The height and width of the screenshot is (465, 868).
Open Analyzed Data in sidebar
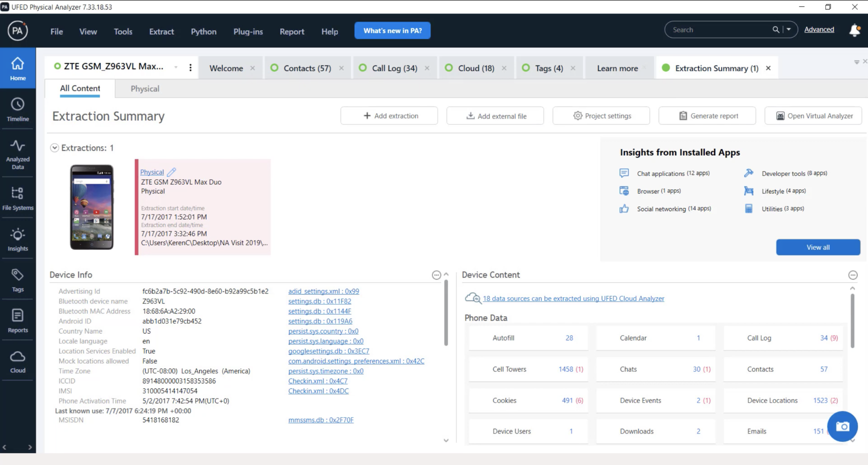click(x=18, y=153)
